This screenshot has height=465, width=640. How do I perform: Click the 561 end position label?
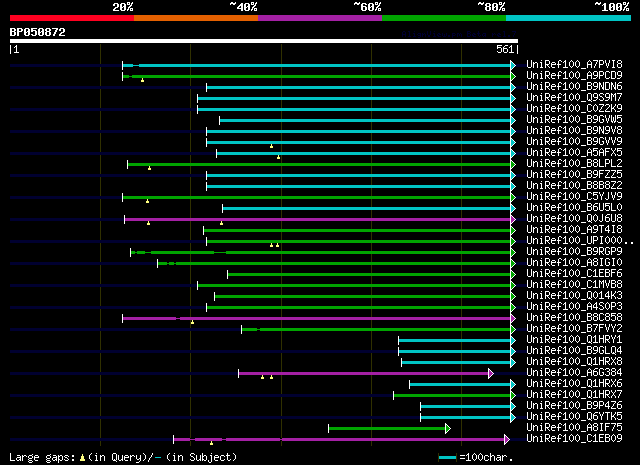click(505, 49)
